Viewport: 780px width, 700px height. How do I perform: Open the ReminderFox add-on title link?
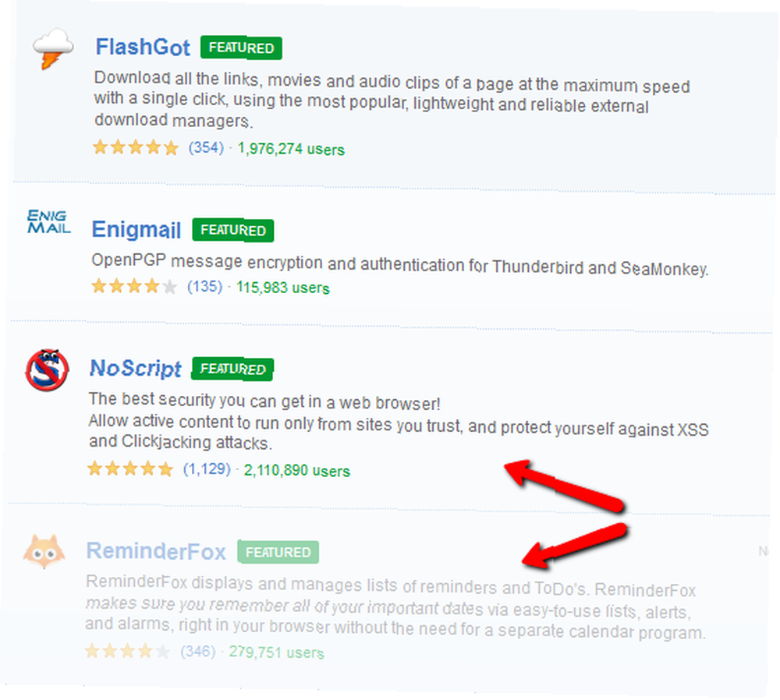click(156, 551)
